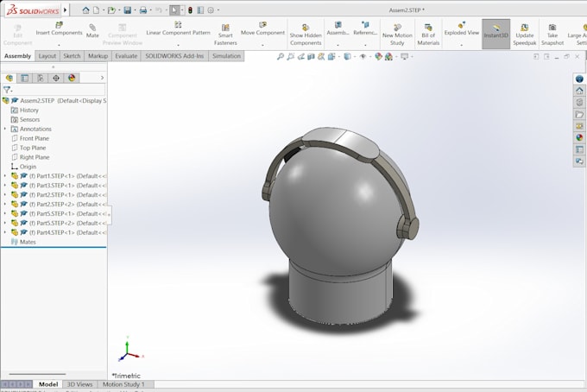The height and width of the screenshot is (392, 587).
Task: Expand the Part4.STEP<1> component node
Action: [5, 232]
